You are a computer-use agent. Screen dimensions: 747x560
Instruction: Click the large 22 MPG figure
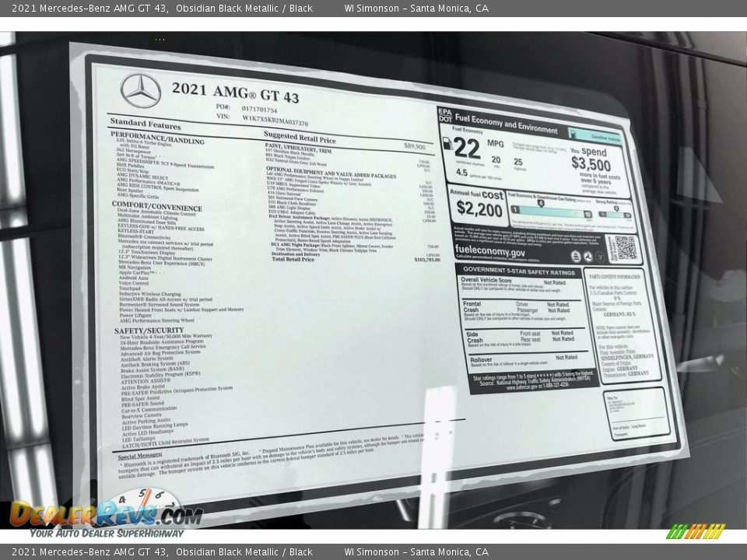(x=467, y=149)
